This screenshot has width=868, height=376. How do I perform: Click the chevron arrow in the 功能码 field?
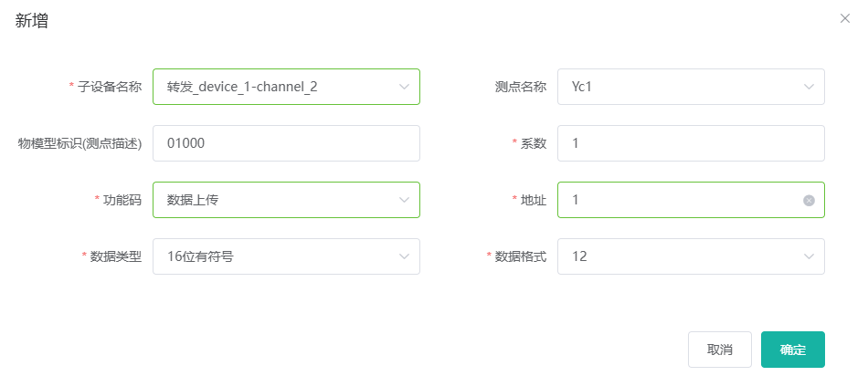404,200
